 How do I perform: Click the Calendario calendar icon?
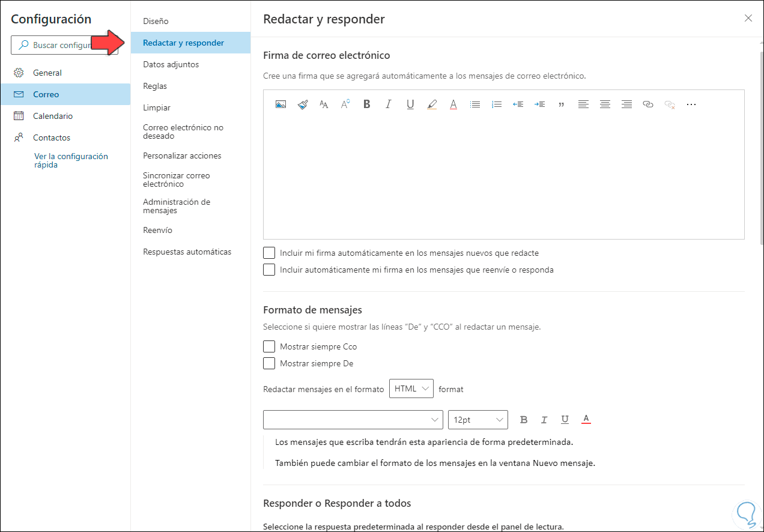point(19,116)
